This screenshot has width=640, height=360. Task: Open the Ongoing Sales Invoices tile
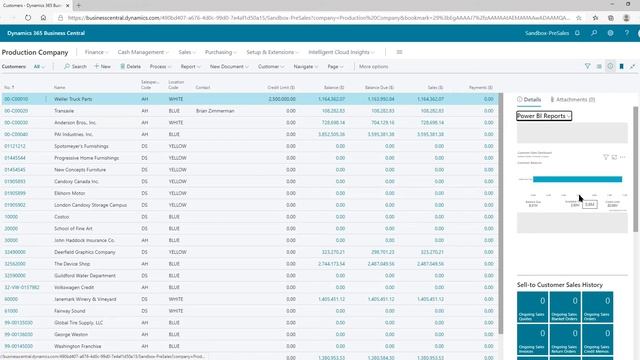point(532,339)
